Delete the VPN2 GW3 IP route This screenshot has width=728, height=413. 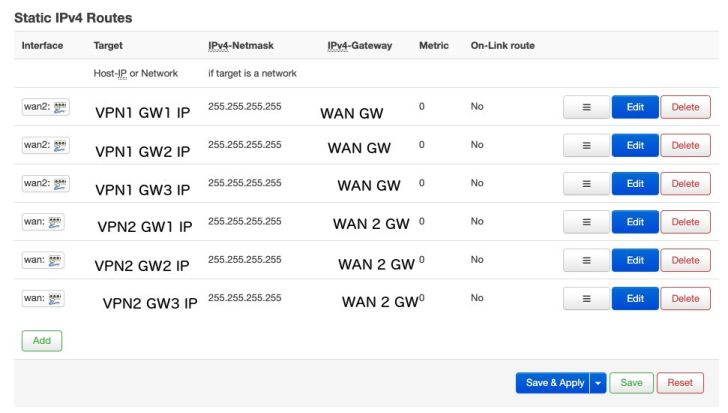(x=685, y=298)
